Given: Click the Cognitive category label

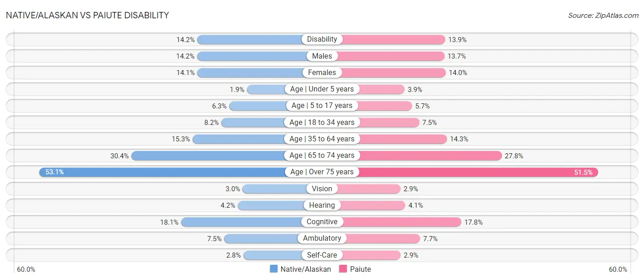Looking at the screenshot, I should tap(322, 222).
